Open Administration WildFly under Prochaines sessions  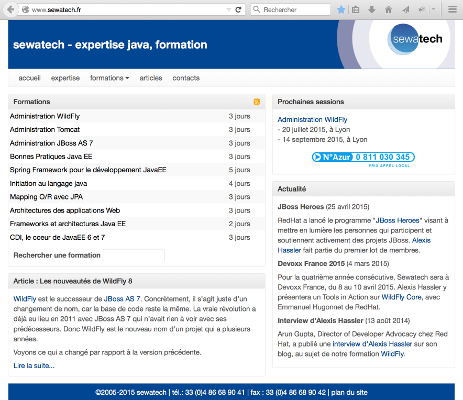click(x=312, y=120)
